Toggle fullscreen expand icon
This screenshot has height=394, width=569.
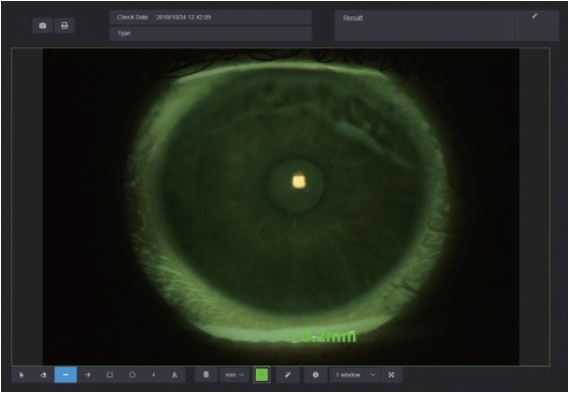[x=391, y=375]
